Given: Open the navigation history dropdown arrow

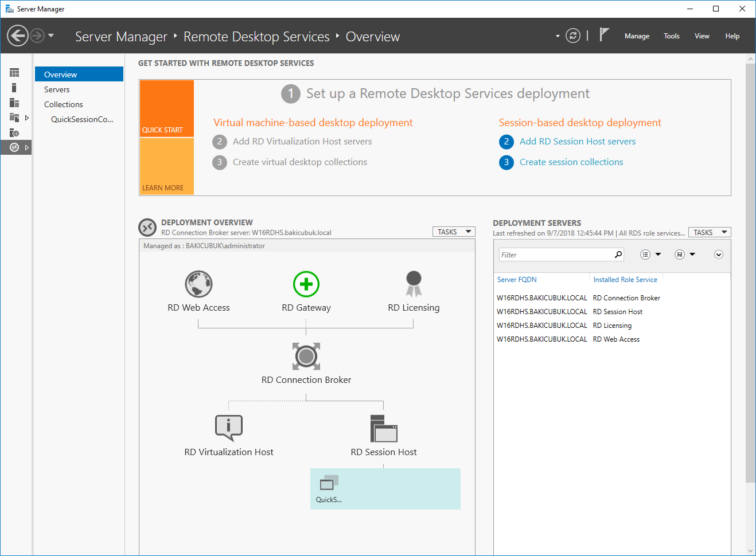Looking at the screenshot, I should (x=51, y=36).
